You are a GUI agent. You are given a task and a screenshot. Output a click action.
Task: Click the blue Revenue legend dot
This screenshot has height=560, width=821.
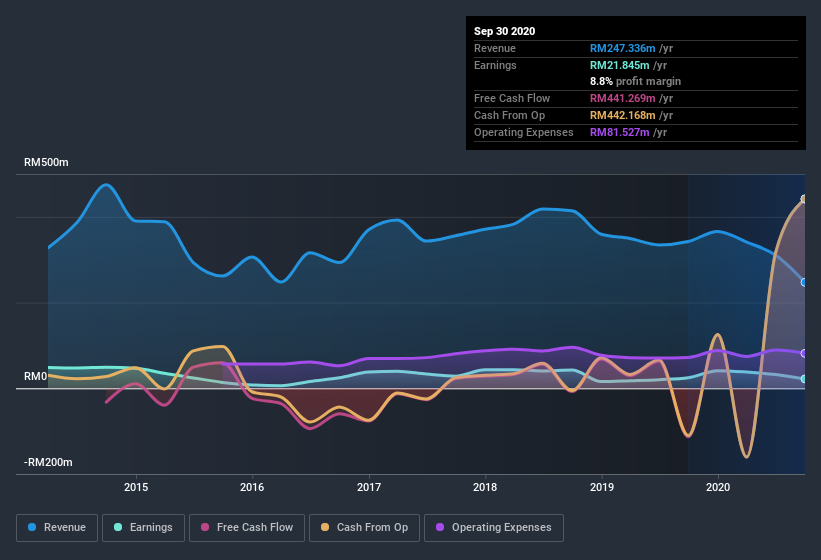tap(32, 527)
